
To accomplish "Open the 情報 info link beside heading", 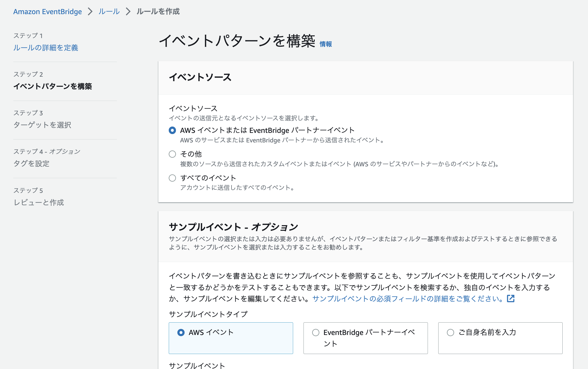I will 326,44.
